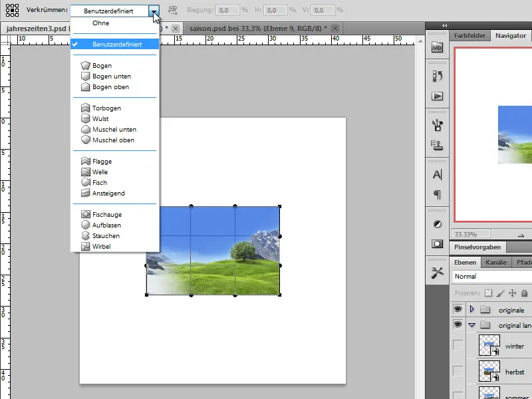Click the Benutzerdefiniert combo box field

pyautogui.click(x=109, y=11)
